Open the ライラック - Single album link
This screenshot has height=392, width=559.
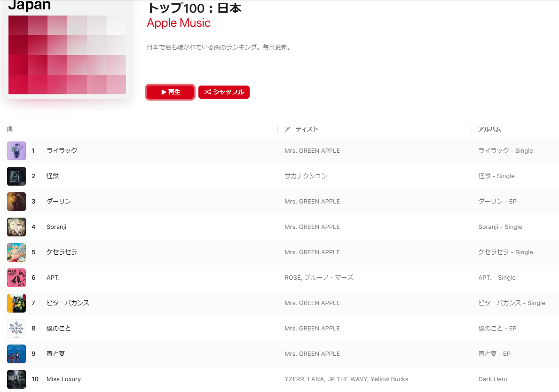pos(505,151)
